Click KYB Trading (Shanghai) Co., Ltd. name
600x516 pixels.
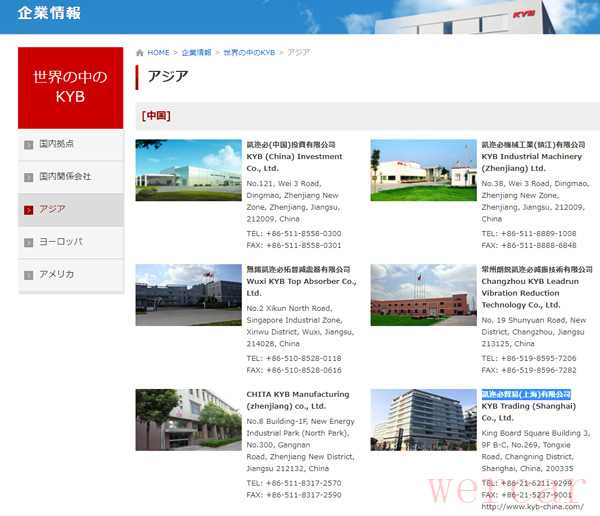tap(528, 412)
